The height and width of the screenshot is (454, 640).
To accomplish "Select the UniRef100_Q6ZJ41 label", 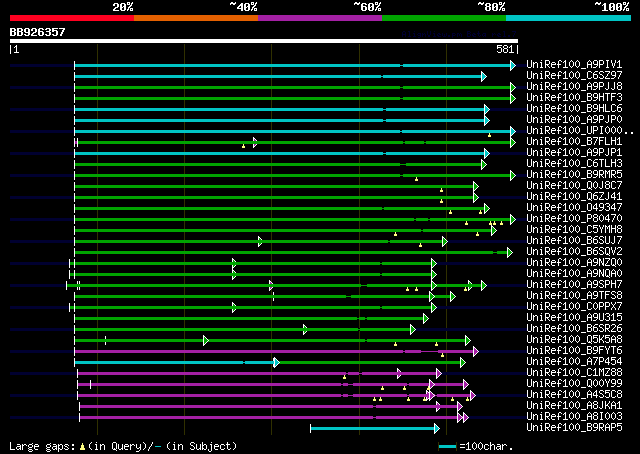I will point(574,197).
